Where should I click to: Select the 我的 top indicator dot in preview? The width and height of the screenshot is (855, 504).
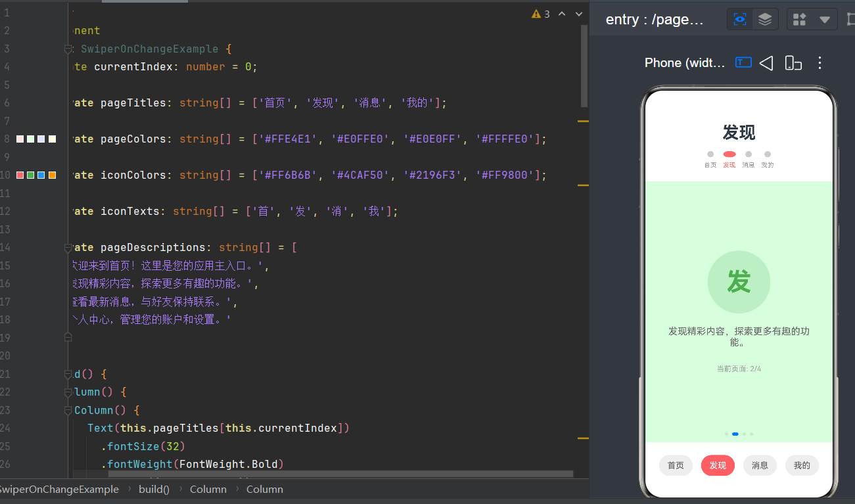pos(768,154)
